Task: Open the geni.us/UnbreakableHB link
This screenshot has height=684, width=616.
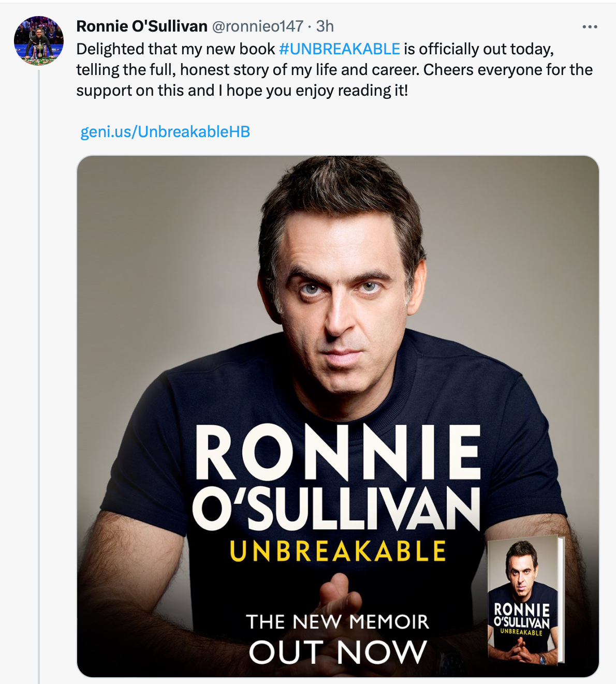Action: click(x=165, y=132)
